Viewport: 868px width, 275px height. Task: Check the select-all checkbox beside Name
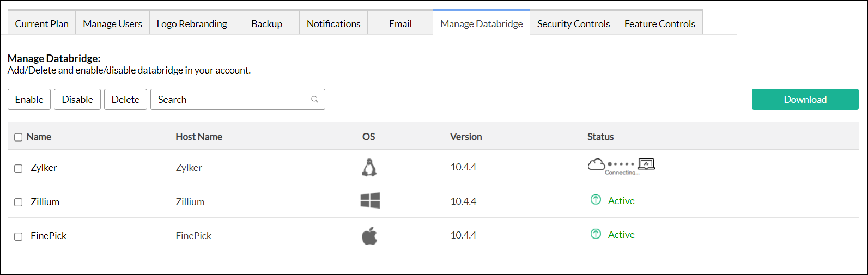click(x=18, y=137)
